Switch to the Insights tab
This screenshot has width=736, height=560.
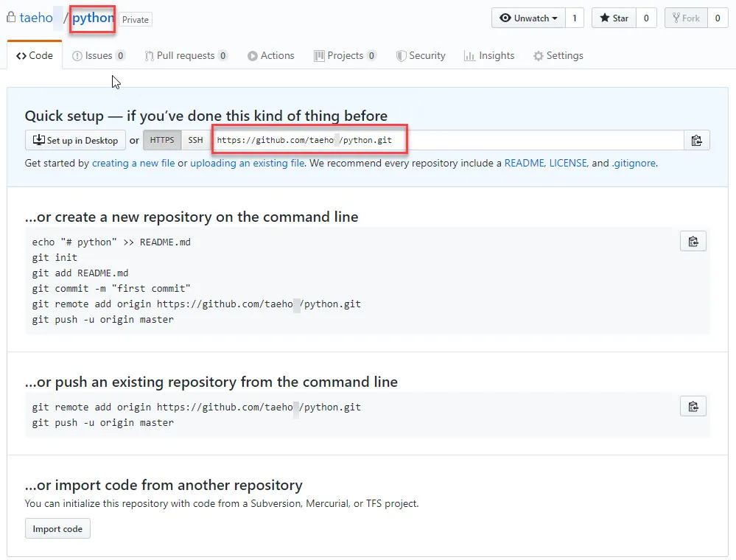pyautogui.click(x=489, y=55)
